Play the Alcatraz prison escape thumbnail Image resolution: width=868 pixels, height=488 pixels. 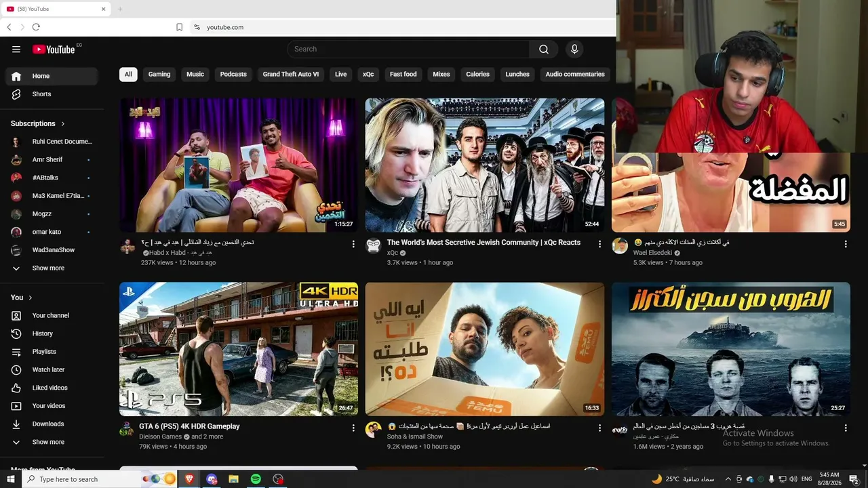coord(731,349)
